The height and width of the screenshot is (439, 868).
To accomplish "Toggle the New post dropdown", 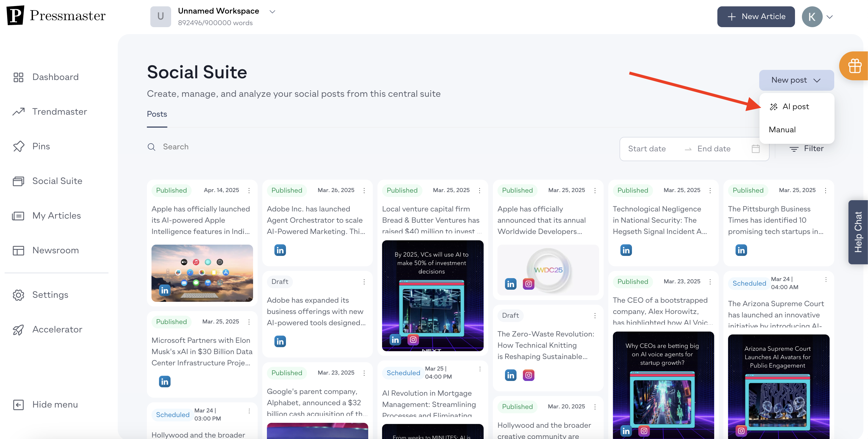I will pyautogui.click(x=796, y=80).
